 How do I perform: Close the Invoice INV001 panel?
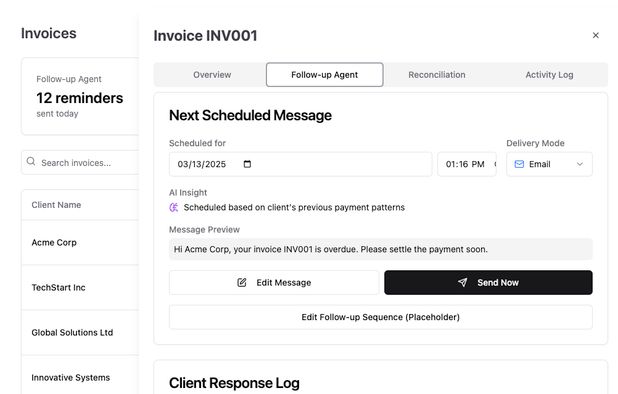596,35
